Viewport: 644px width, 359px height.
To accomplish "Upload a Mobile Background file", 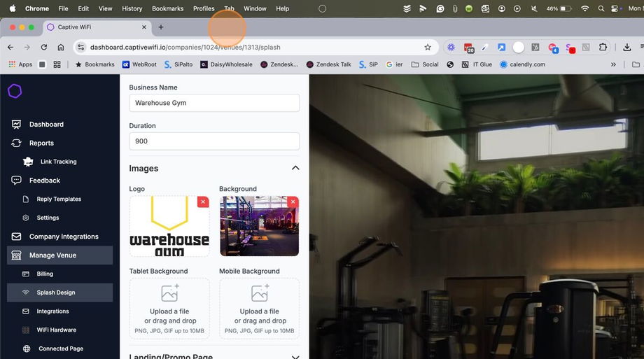I will tap(259, 308).
